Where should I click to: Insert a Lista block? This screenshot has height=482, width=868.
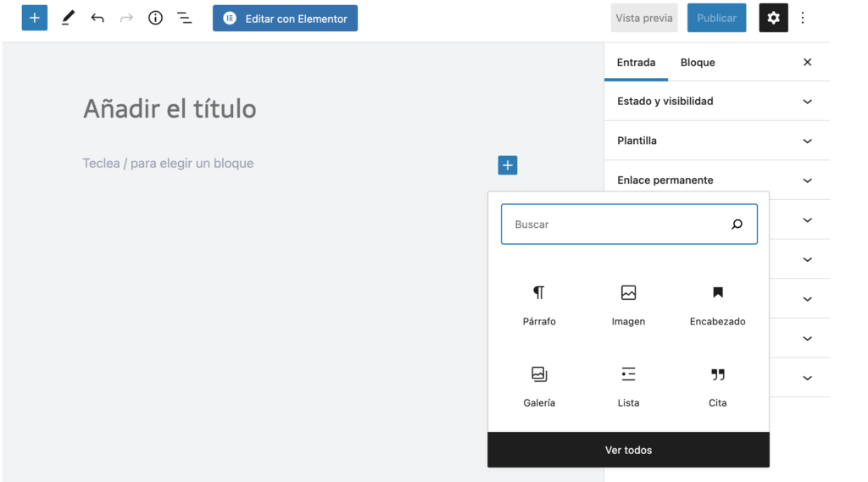pyautogui.click(x=628, y=386)
